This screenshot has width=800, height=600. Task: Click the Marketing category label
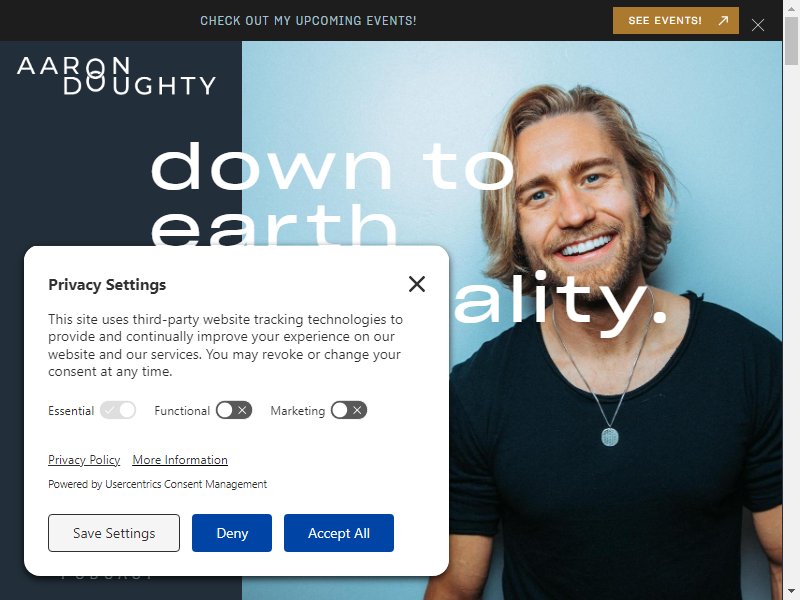(x=297, y=411)
